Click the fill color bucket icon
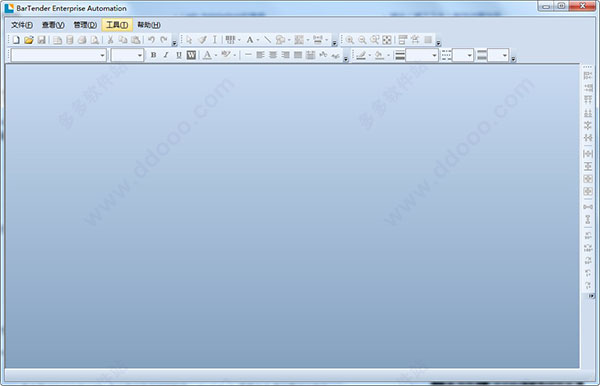This screenshot has height=386, width=600. point(379,55)
